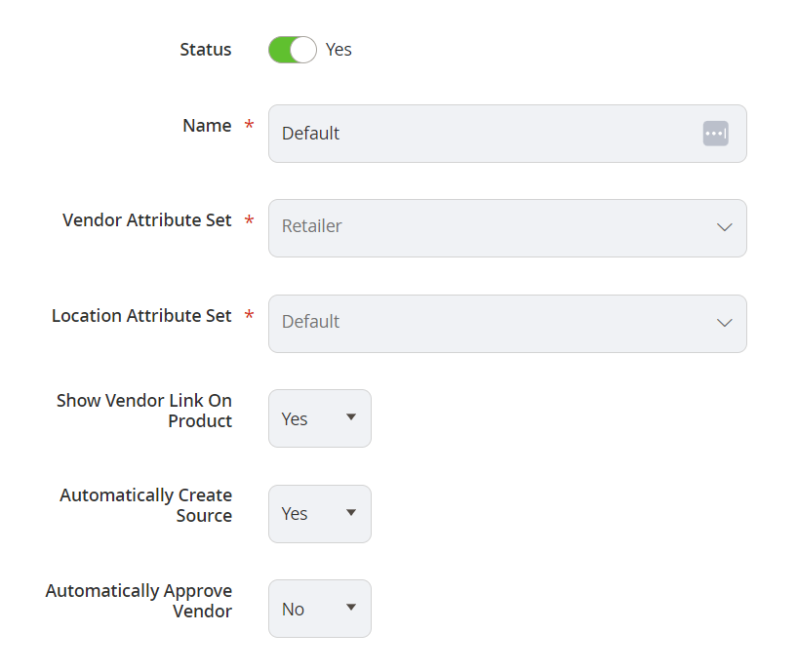Click the Location Attribute Set label
The image size is (797, 672).
coord(141,316)
